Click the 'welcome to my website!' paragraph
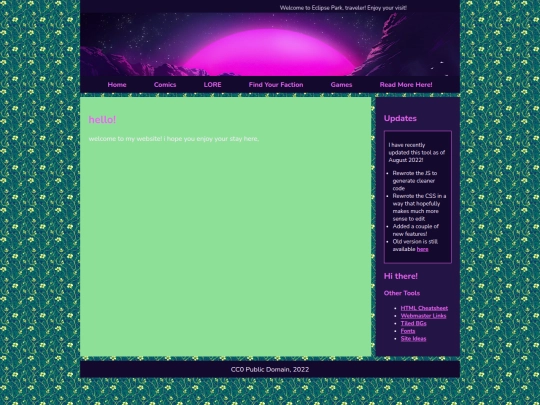 click(x=174, y=139)
